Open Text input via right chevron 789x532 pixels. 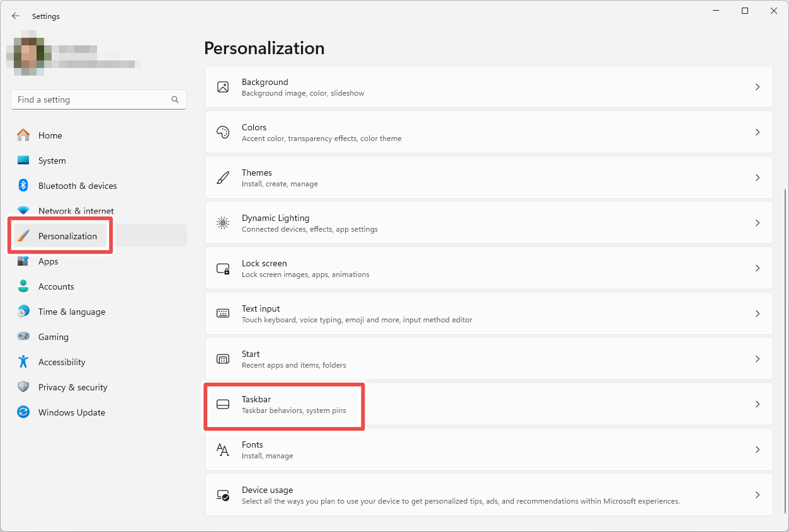tap(758, 314)
